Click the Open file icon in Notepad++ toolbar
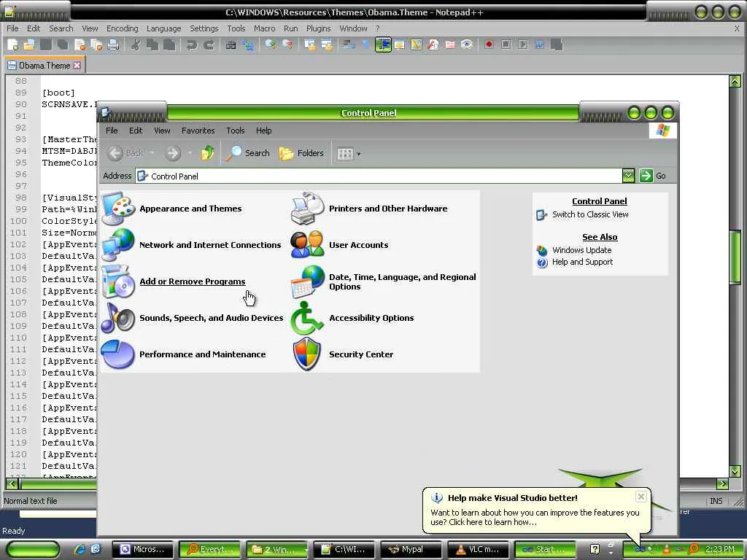This screenshot has width=747, height=560. [29, 44]
